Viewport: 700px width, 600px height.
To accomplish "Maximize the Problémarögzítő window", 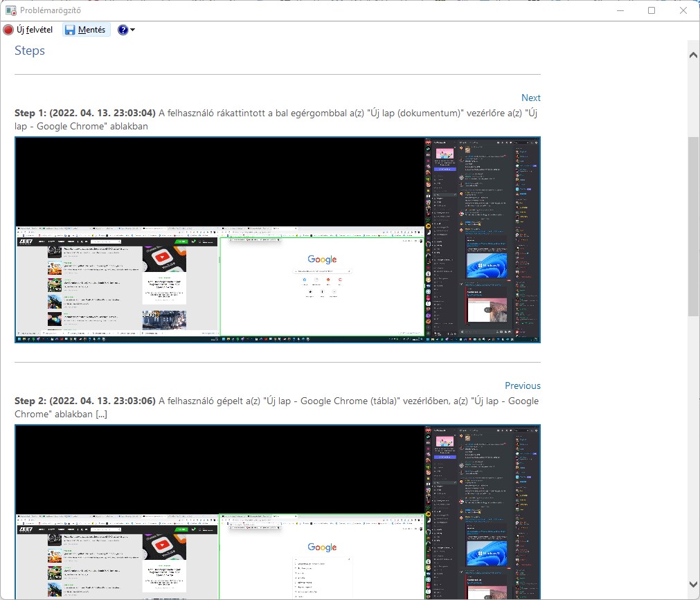I will 652,10.
